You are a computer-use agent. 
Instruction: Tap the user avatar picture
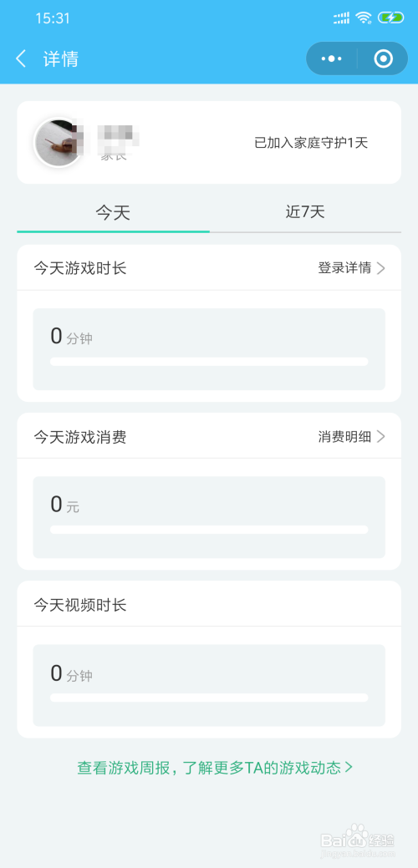click(x=59, y=143)
